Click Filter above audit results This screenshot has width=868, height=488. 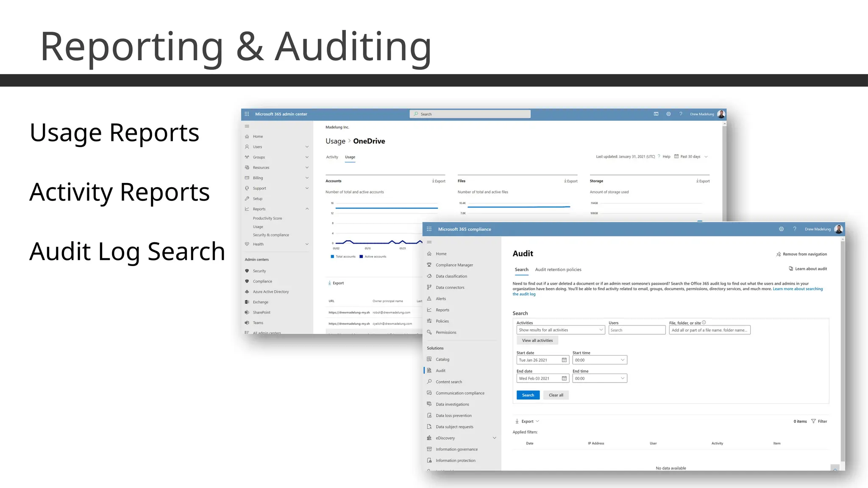coord(819,421)
